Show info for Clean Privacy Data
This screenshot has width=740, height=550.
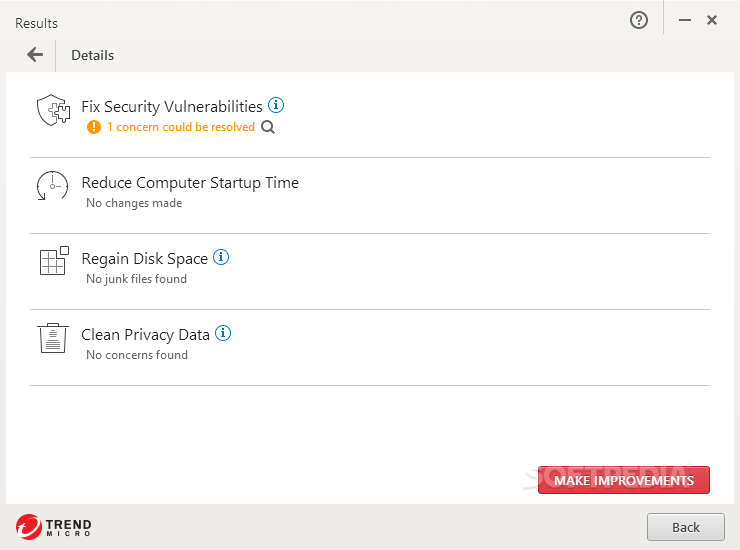223,333
